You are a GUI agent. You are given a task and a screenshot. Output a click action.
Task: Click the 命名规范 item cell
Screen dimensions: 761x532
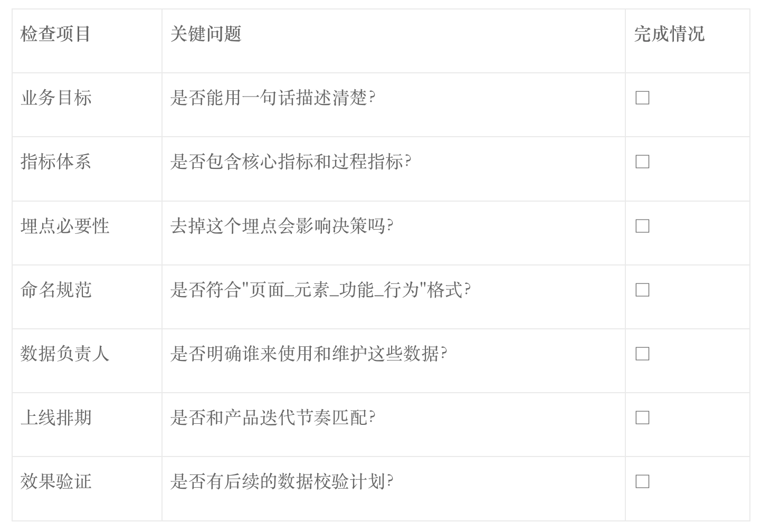click(56, 290)
